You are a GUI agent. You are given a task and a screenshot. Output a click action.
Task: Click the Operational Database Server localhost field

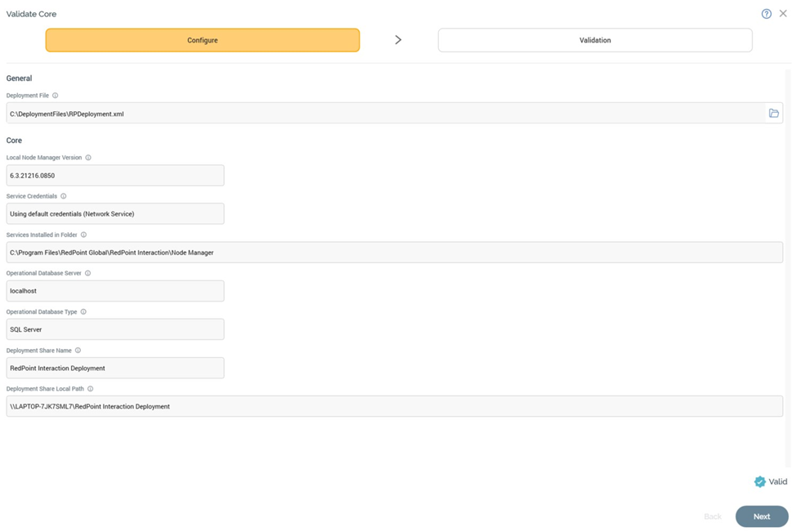[114, 291]
